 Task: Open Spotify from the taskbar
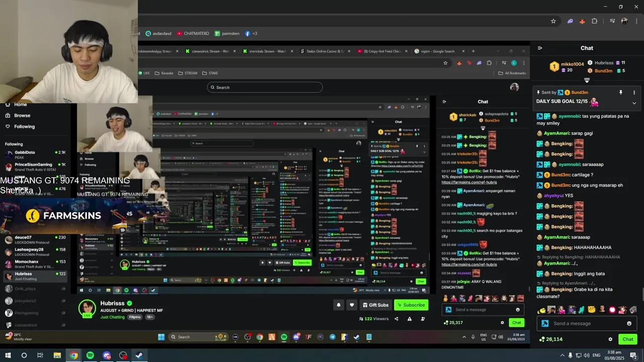click(90, 355)
